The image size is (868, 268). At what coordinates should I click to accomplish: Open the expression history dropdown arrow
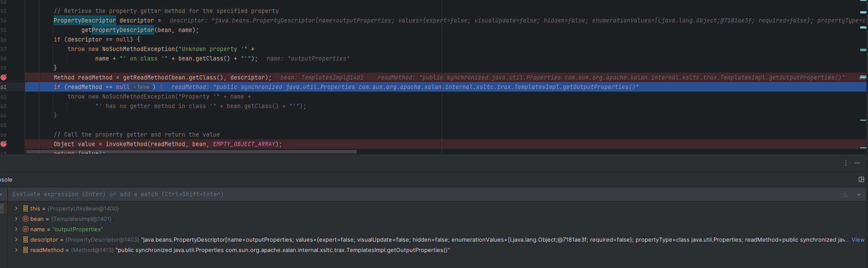coord(859,195)
